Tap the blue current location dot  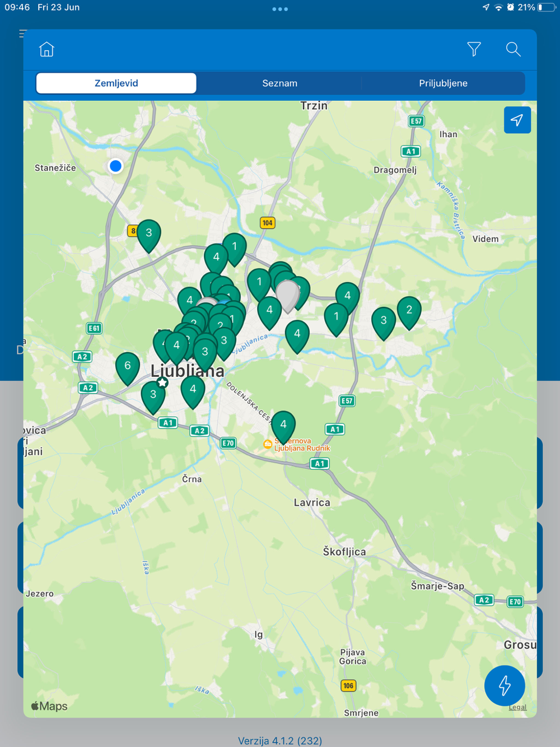tap(116, 166)
